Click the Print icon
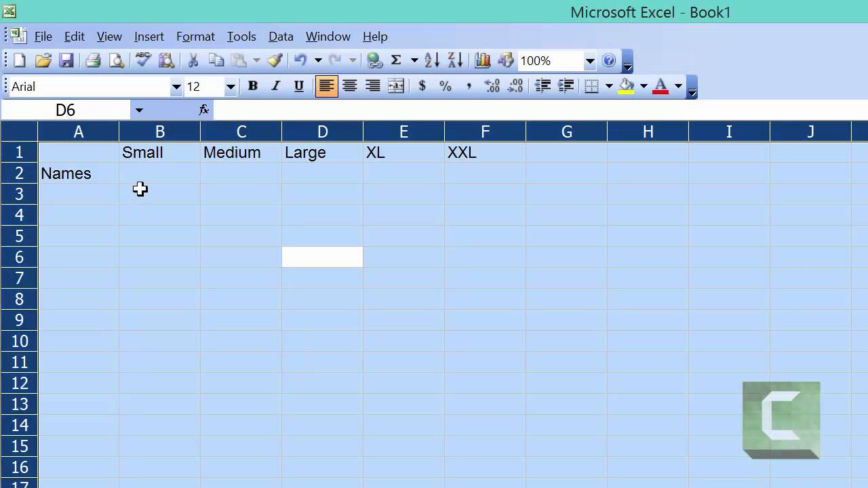The image size is (868, 488). point(93,61)
